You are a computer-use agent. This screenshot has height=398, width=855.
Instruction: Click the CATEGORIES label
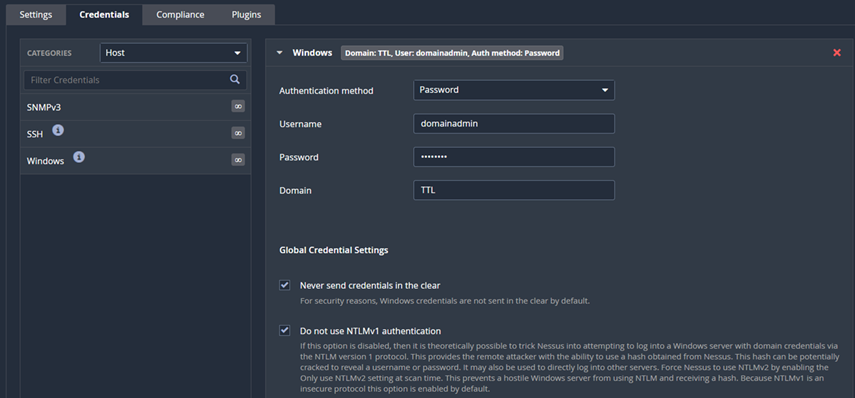[x=49, y=53]
